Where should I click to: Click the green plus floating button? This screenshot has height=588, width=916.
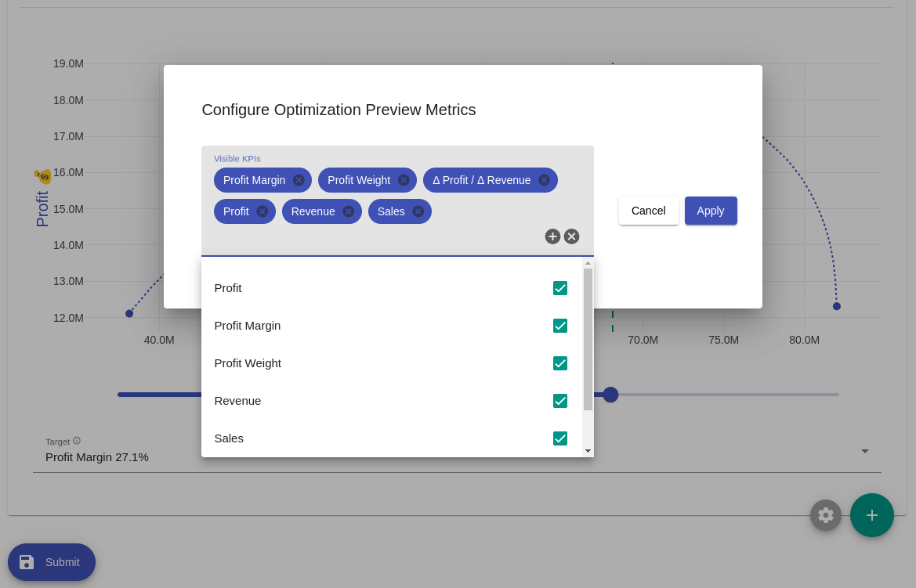[871, 515]
